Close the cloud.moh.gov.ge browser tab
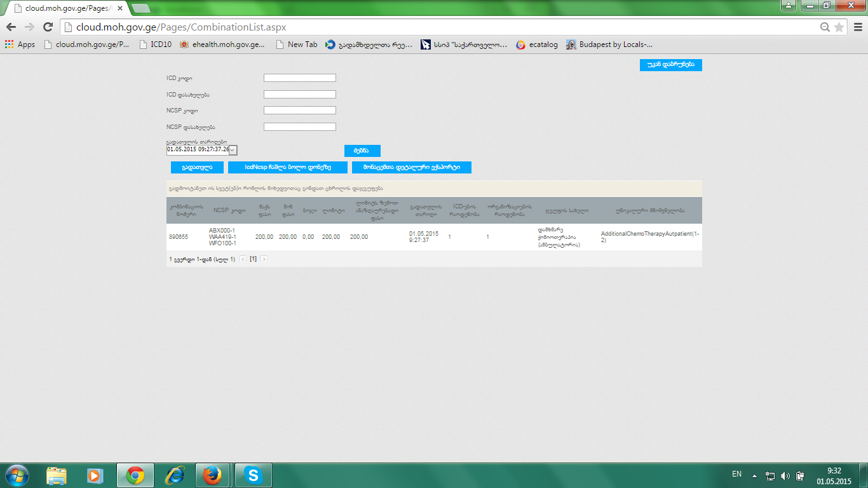This screenshot has height=488, width=868. tap(120, 8)
